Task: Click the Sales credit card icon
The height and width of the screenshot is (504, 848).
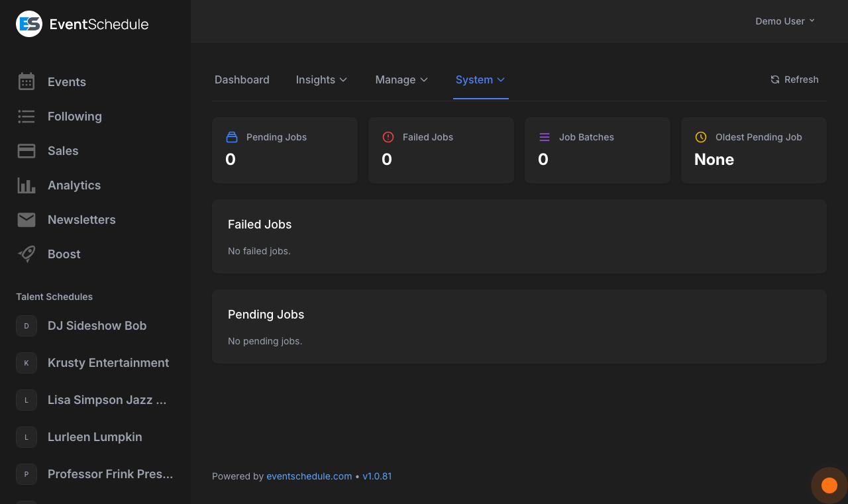Action: [26, 151]
